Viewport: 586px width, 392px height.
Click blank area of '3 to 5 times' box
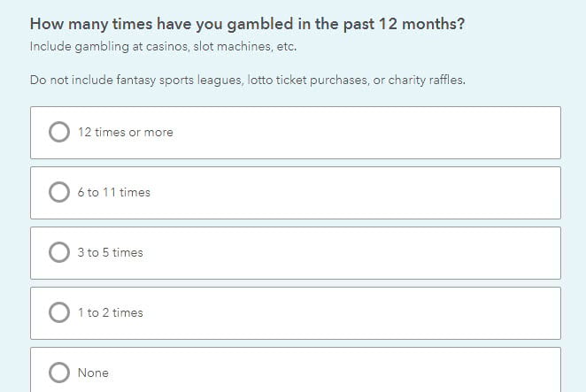tap(372, 253)
